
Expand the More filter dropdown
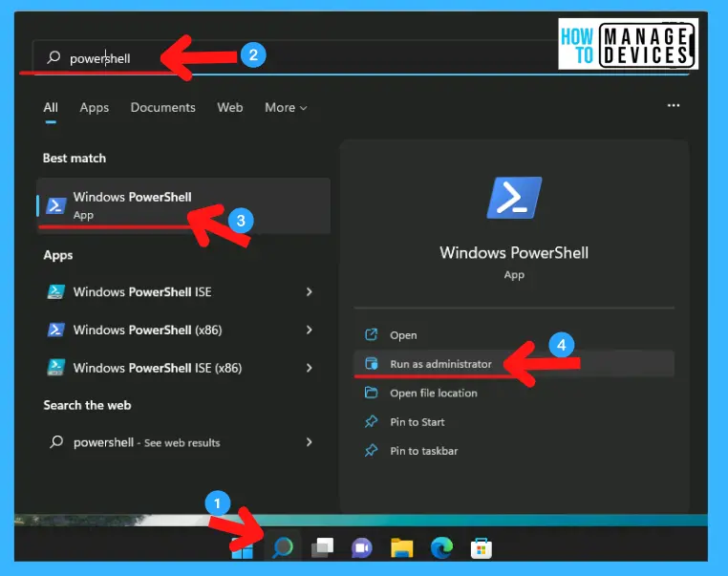pyautogui.click(x=286, y=108)
